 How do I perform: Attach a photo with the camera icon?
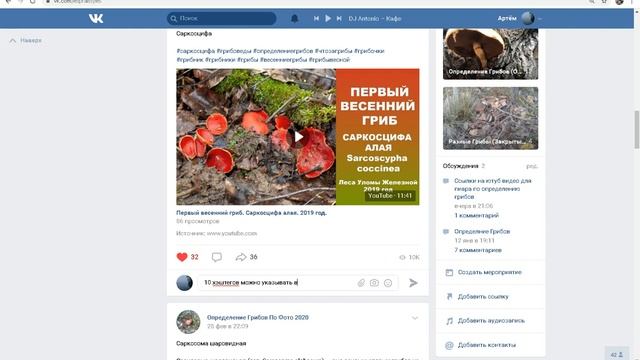pyautogui.click(x=374, y=282)
